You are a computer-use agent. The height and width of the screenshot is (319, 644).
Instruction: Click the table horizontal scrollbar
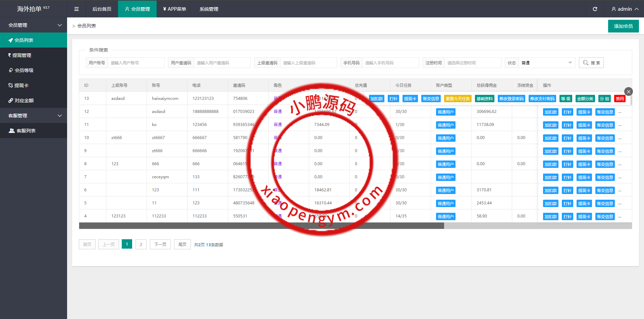[x=262, y=226]
